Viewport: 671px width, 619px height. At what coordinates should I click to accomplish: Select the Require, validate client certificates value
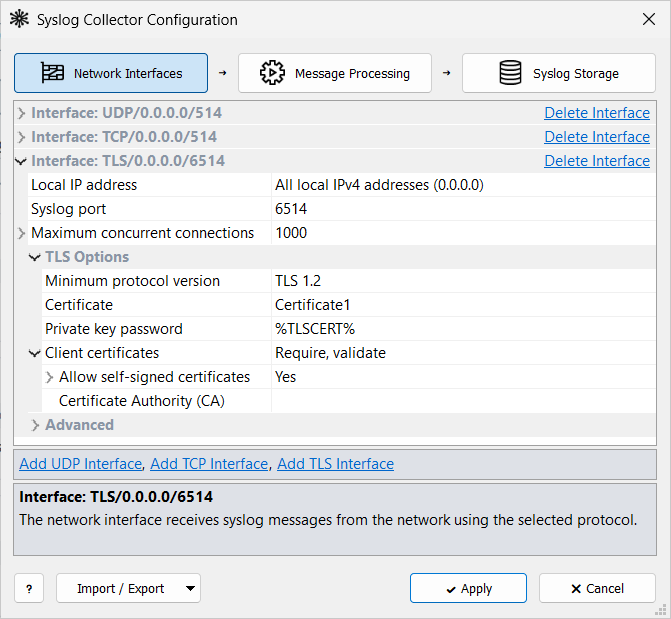pyautogui.click(x=463, y=353)
